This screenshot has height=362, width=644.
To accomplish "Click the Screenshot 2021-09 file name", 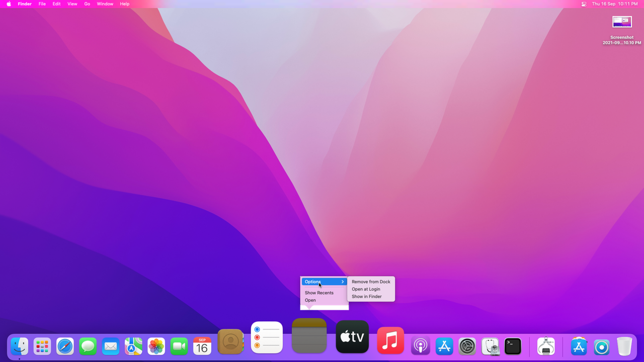I will [x=622, y=40].
